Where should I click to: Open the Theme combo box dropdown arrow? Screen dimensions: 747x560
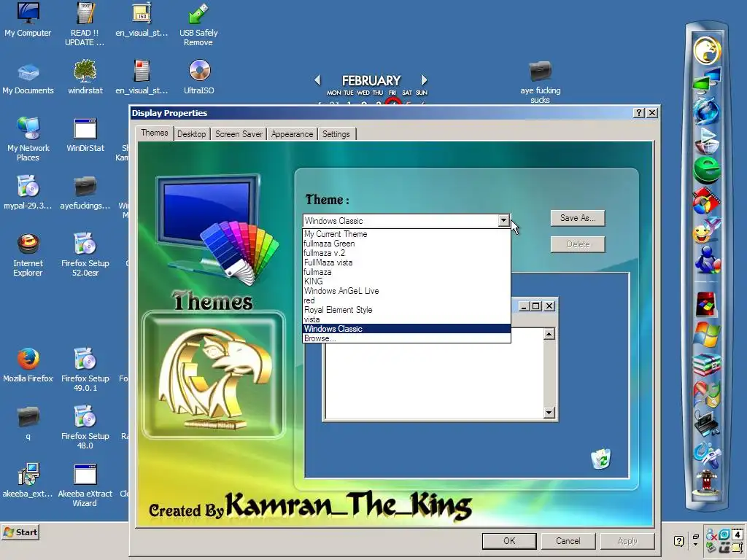tap(503, 220)
